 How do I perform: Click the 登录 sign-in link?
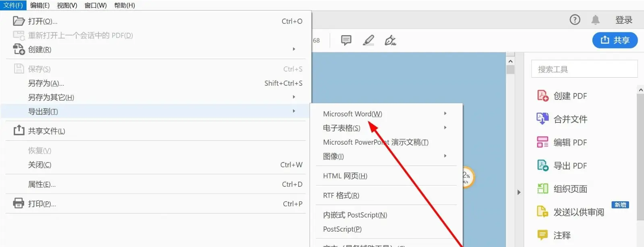pos(623,20)
